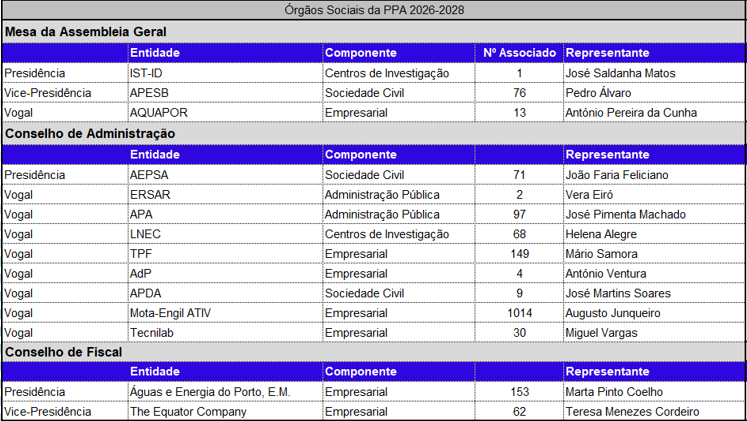Click the title cell "Órgãos Sociais da PPA 2026-2028"
Image resolution: width=747 pixels, height=421 pixels.
pyautogui.click(x=373, y=10)
